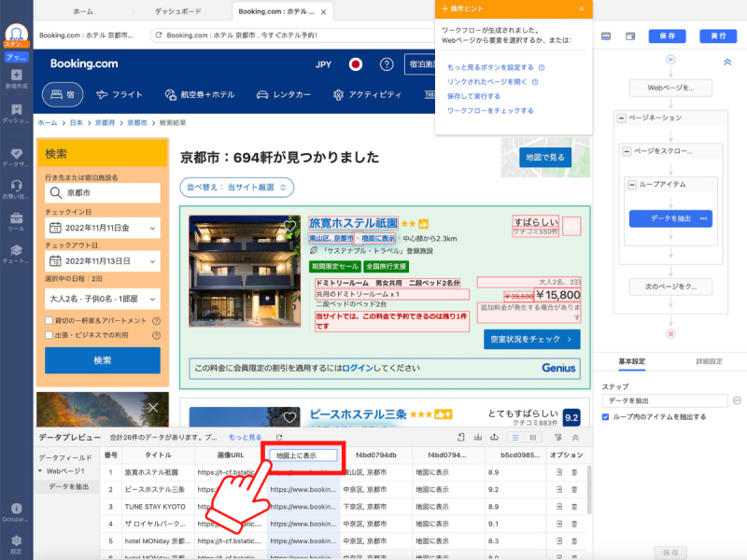This screenshot has height=560, width=747.
Task: Open the 詳細設定 tab
Action: click(x=709, y=361)
